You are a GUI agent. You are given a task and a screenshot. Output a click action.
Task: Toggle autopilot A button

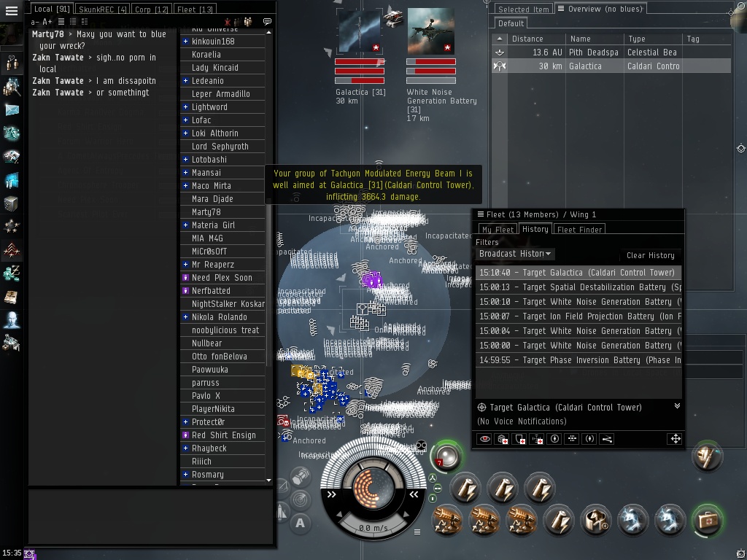pos(300,523)
